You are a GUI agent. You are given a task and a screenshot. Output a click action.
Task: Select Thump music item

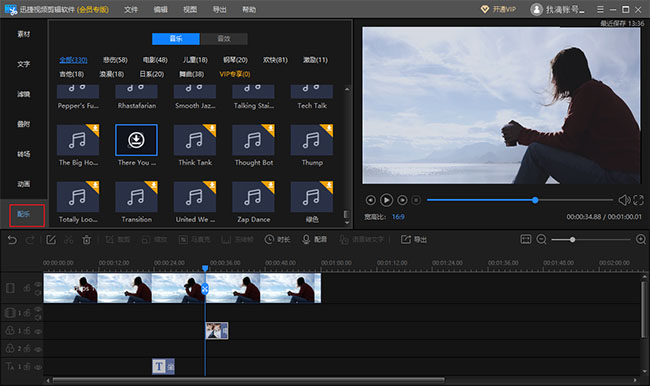pyautogui.click(x=312, y=145)
